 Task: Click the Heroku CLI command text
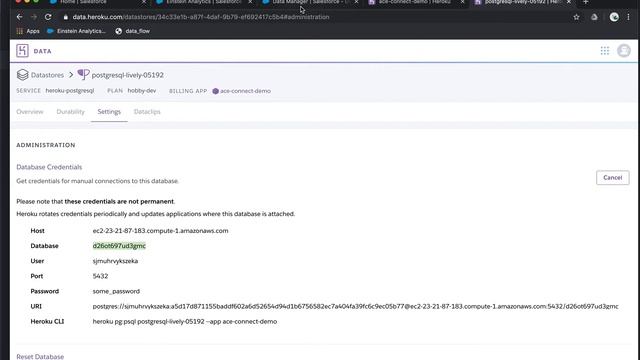(185, 321)
